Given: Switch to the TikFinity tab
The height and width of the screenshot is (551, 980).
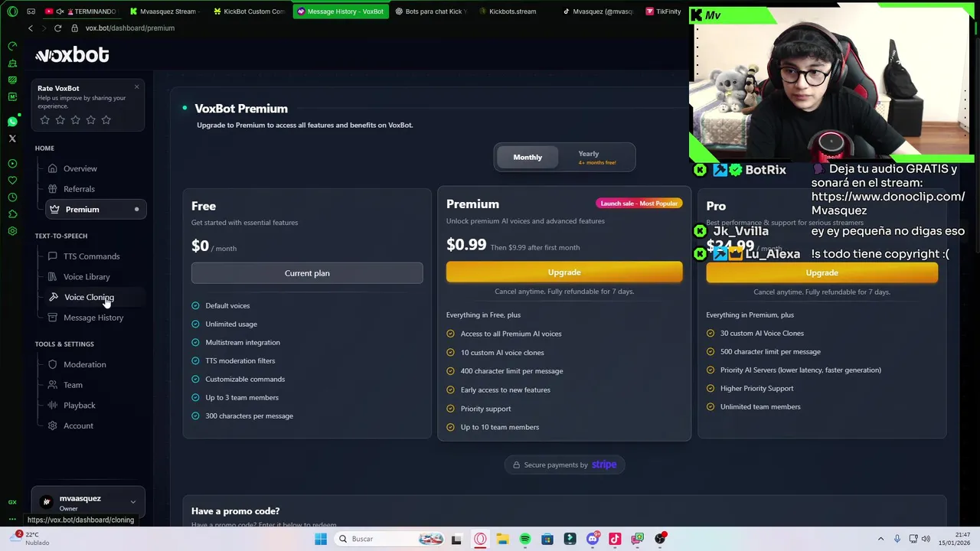Looking at the screenshot, I should 663,11.
